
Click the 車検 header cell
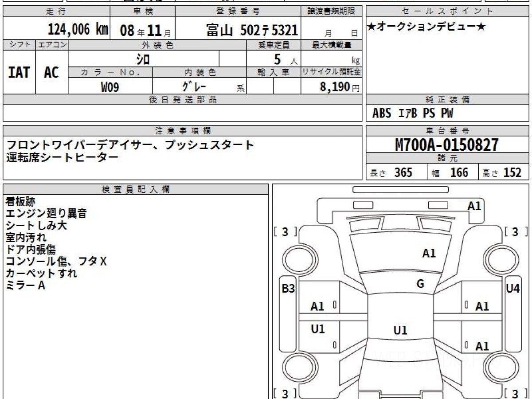point(142,12)
